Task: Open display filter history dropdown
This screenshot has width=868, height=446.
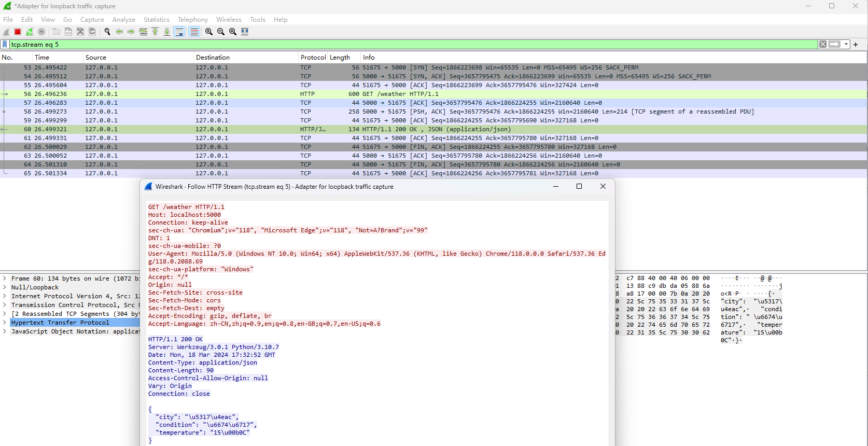Action: click(x=846, y=45)
